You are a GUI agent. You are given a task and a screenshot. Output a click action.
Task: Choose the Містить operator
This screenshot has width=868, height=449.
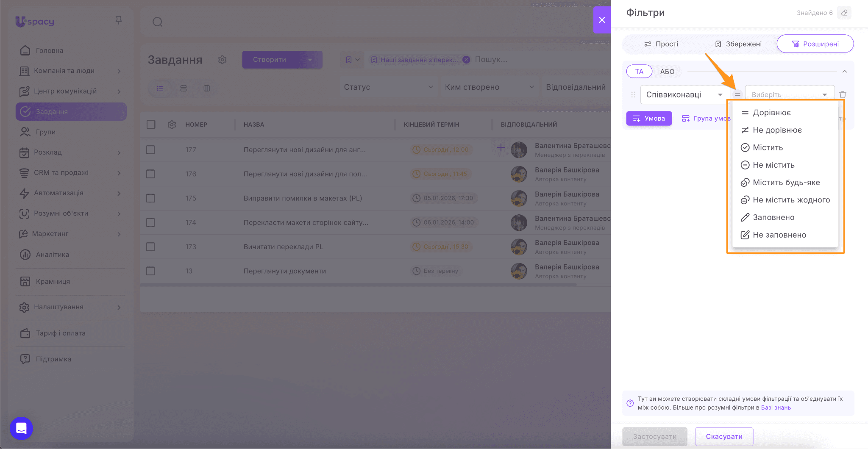pos(785,147)
